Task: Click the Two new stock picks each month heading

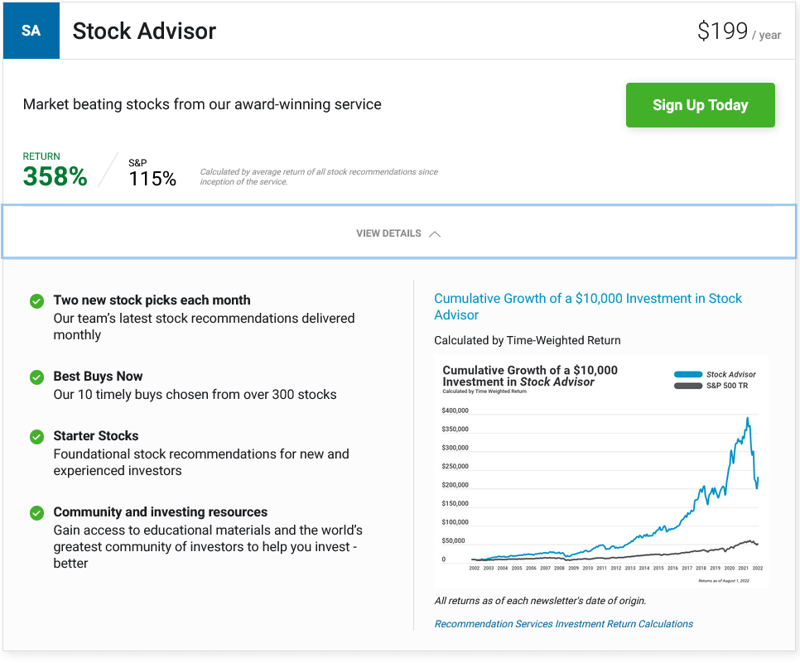Action: point(152,300)
